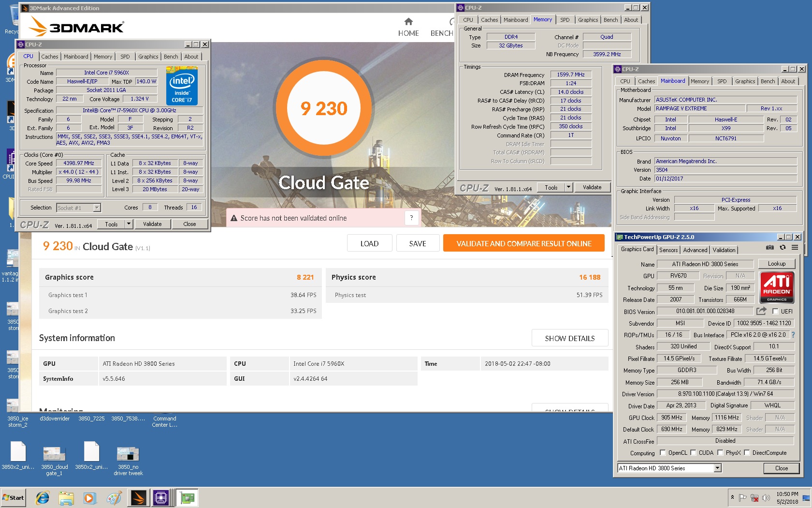812x508 pixels.
Task: Open Paint from the taskbar
Action: (x=114, y=498)
